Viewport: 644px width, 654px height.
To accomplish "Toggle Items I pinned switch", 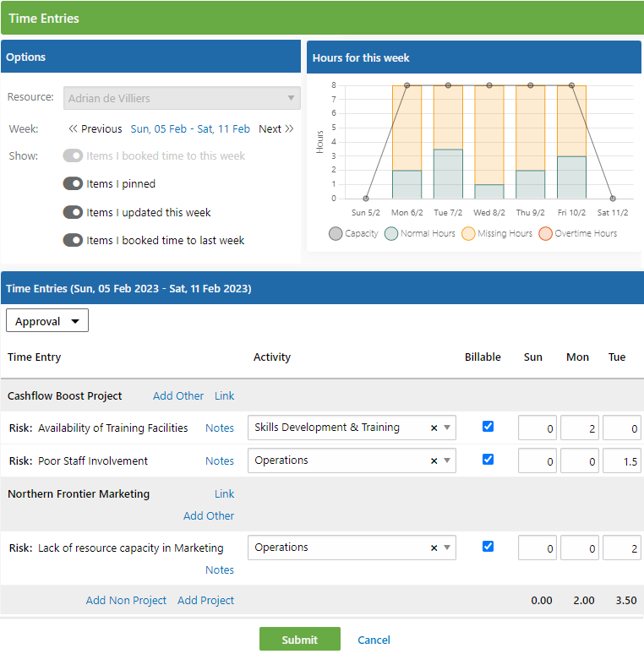I will (x=73, y=183).
